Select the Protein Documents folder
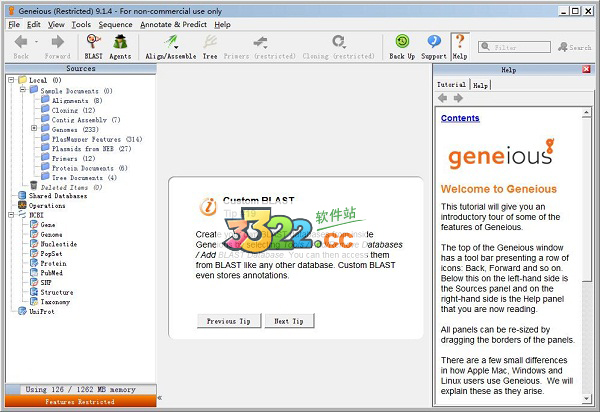Viewport: 600px width, 412px height. tap(84, 168)
